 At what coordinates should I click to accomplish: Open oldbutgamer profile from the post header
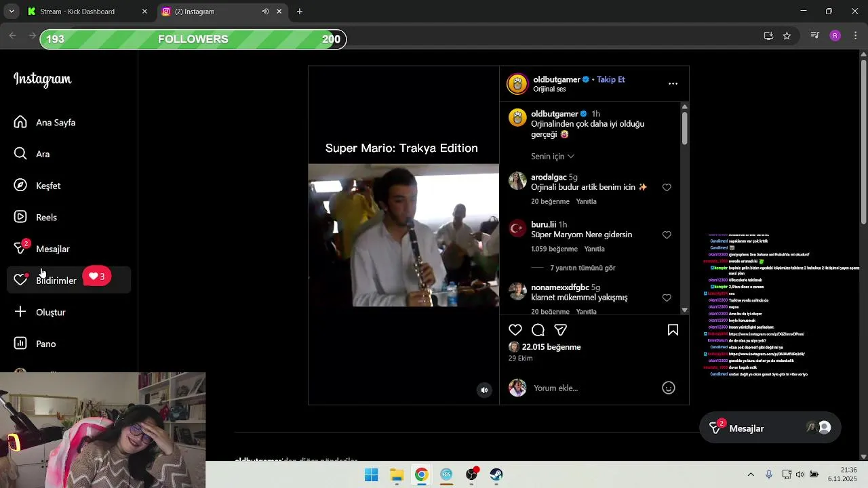556,79
